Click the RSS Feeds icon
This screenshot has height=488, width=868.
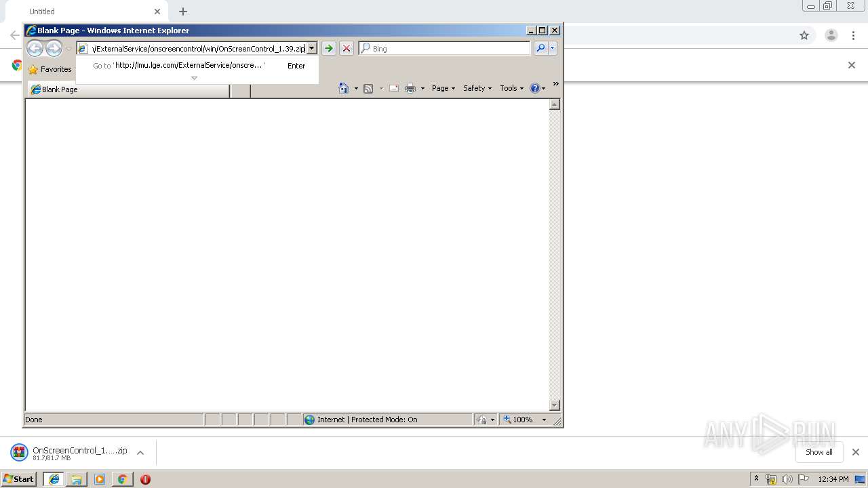coord(368,88)
